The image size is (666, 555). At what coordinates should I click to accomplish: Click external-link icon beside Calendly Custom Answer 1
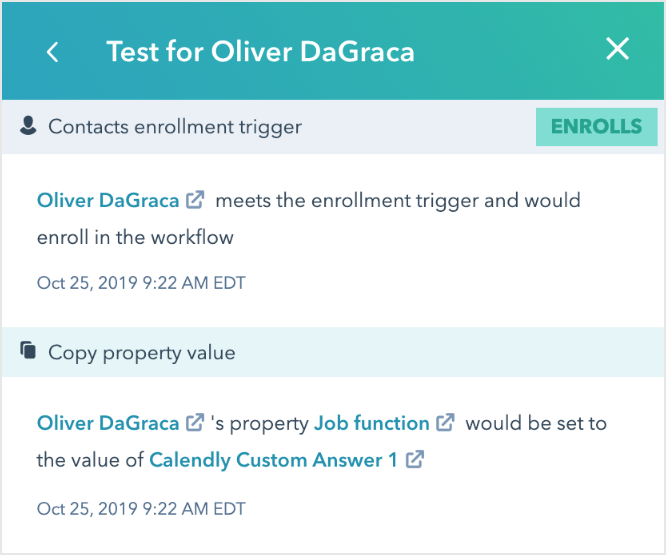pyautogui.click(x=414, y=460)
